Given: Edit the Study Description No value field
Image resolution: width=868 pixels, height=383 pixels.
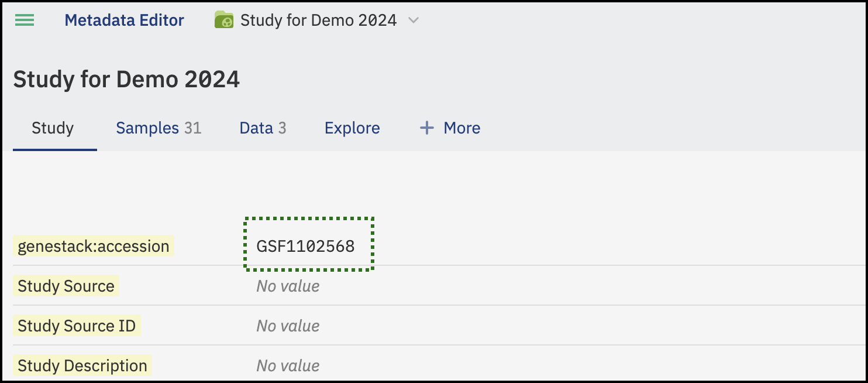Looking at the screenshot, I should [288, 365].
